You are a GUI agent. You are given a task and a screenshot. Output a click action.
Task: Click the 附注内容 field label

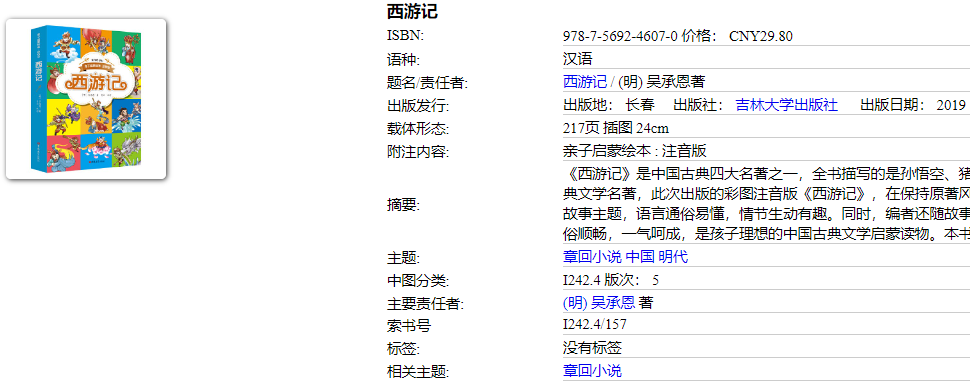click(x=418, y=152)
